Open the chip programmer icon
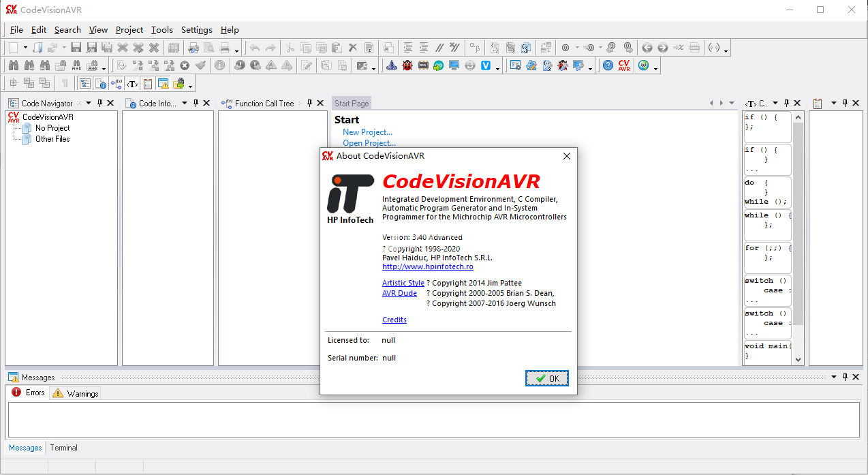 (x=423, y=65)
